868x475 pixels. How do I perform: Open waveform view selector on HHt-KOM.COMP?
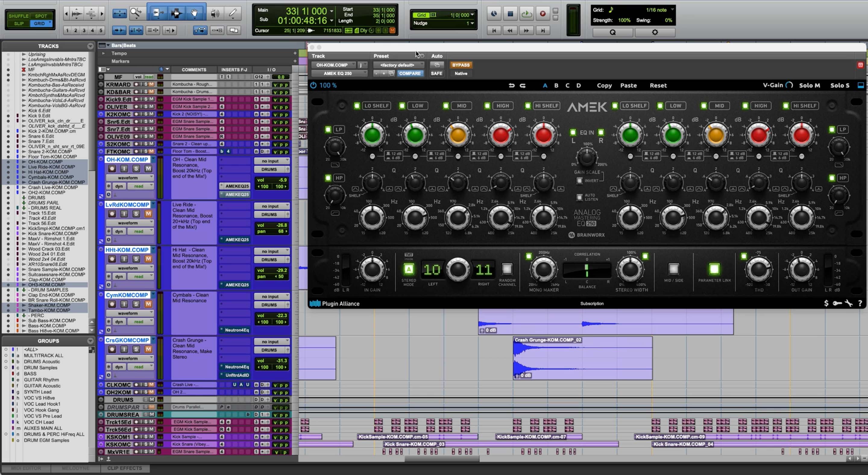coord(130,268)
